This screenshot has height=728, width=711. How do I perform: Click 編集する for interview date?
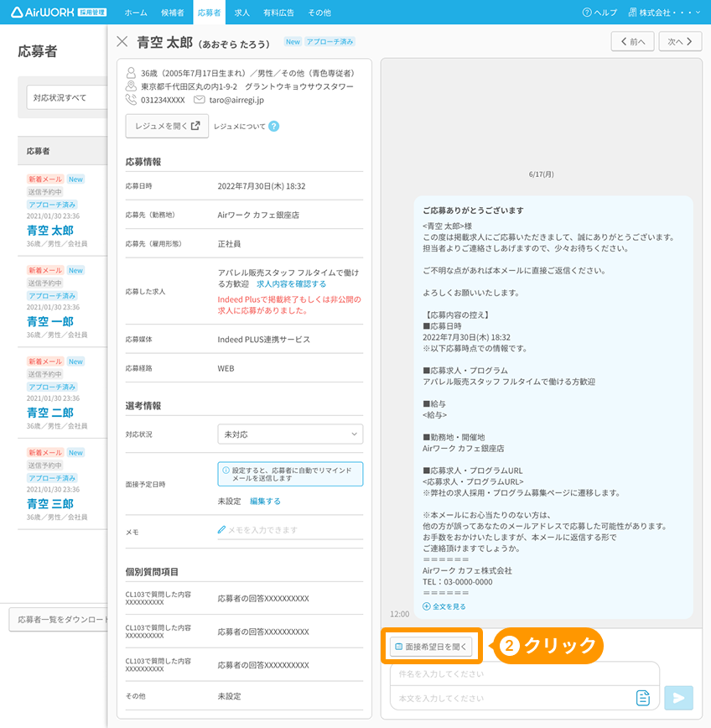[265, 501]
